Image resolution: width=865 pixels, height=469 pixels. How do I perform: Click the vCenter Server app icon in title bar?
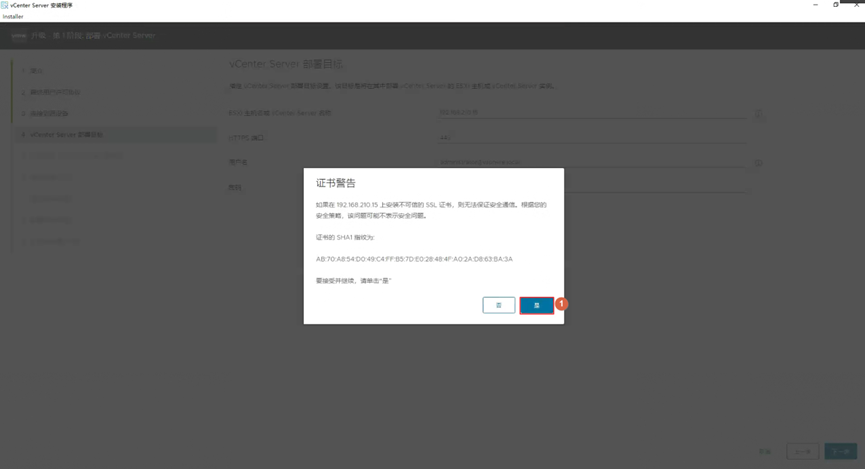[4, 5]
